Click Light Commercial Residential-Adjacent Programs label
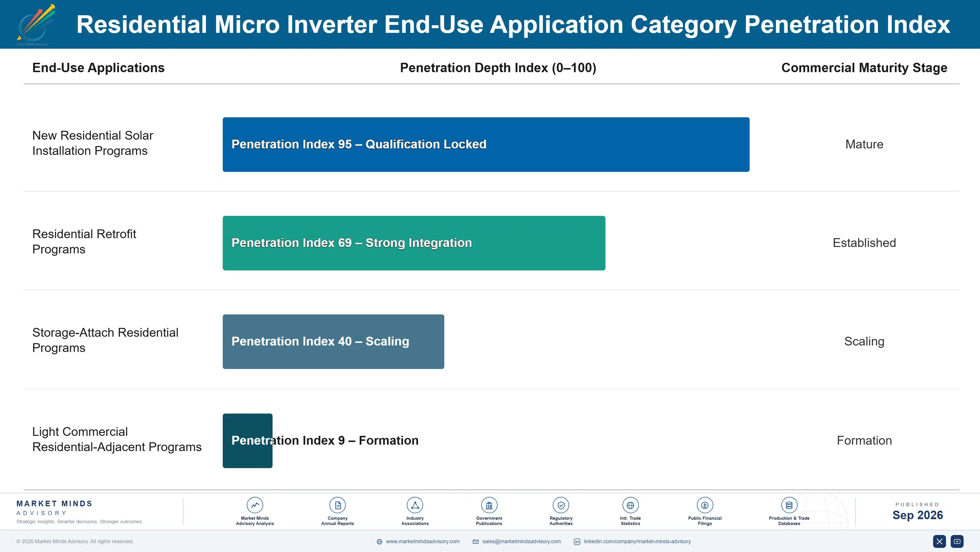This screenshot has height=552, width=980. tap(117, 439)
